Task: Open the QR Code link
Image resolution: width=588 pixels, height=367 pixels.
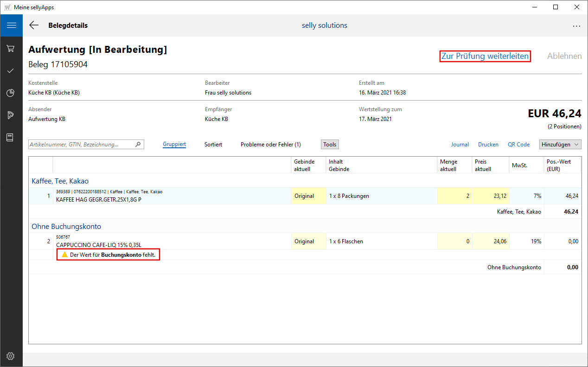Action: (x=518, y=145)
